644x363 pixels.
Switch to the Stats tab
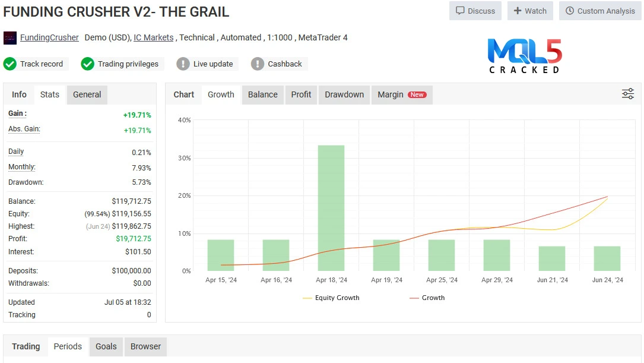[x=50, y=94]
